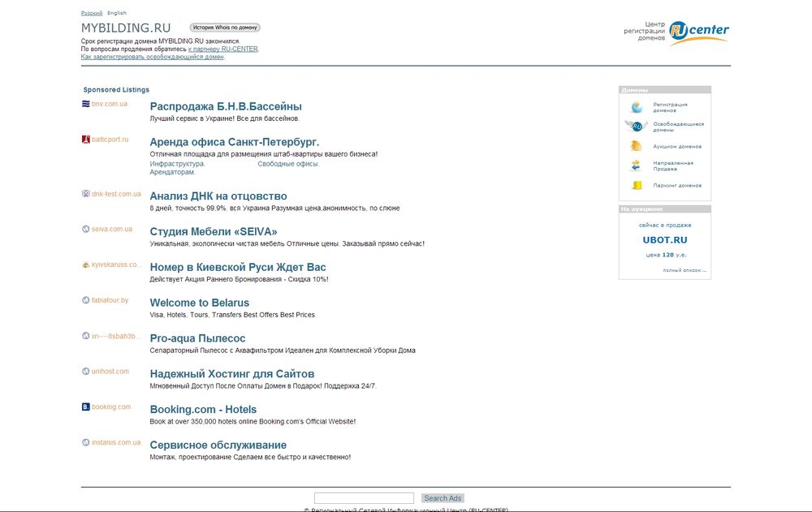Click the kyivskaruss favicon icon
The width and height of the screenshot is (812, 512).
(85, 265)
